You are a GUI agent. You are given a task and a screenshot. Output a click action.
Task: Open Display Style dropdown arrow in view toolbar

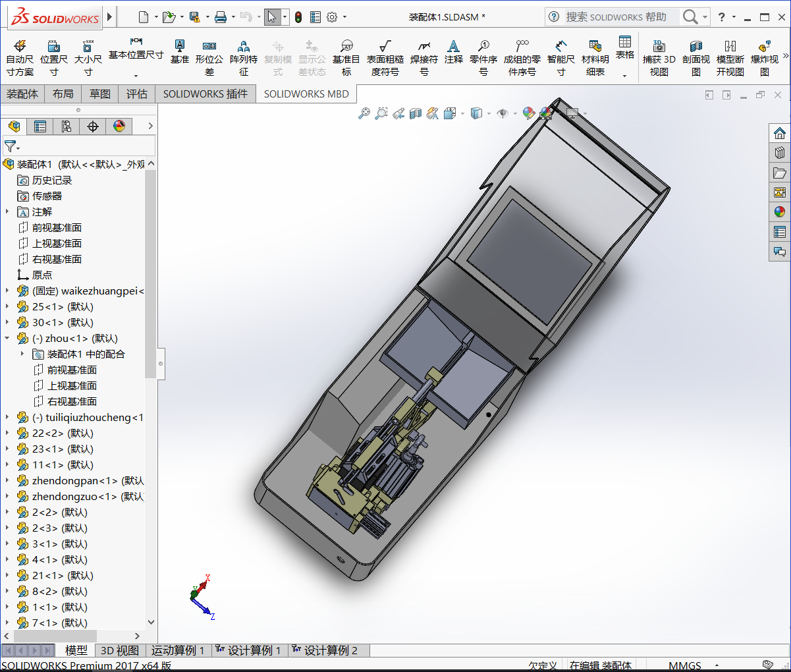[x=489, y=113]
